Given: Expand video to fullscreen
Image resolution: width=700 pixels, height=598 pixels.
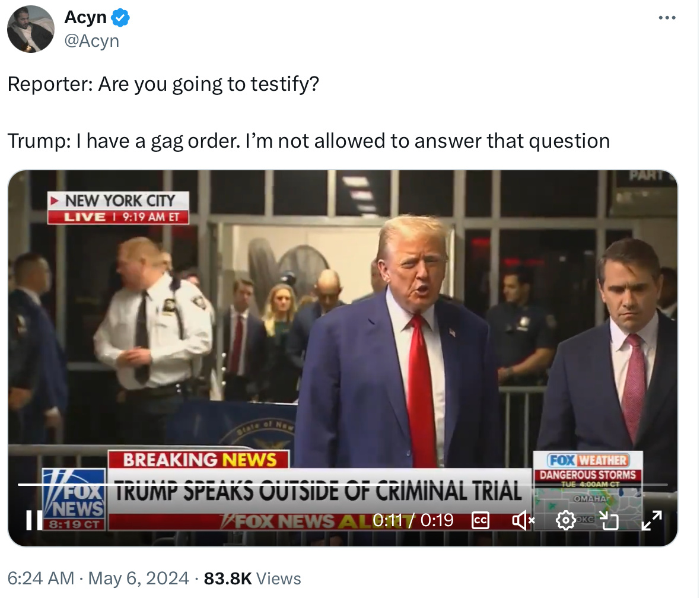Looking at the screenshot, I should 651,520.
